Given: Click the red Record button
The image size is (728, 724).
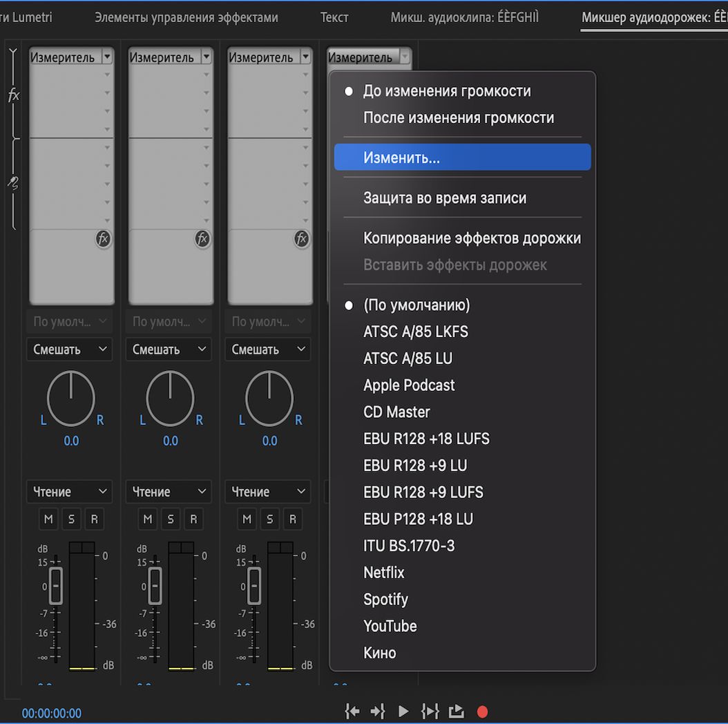Looking at the screenshot, I should pyautogui.click(x=482, y=712).
